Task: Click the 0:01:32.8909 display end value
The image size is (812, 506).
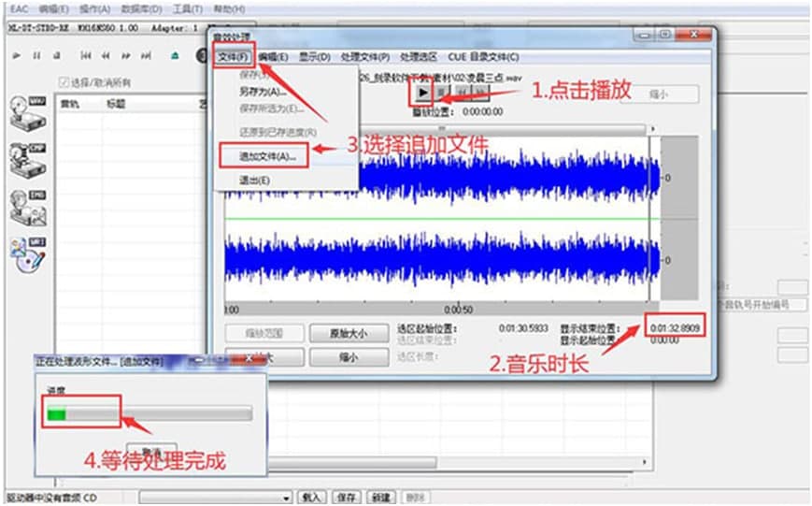Action: (675, 327)
